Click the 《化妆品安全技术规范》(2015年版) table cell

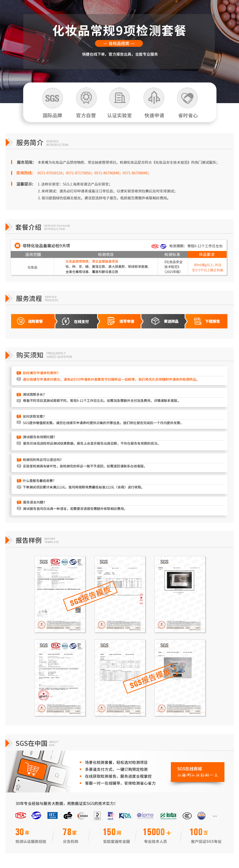173,267
